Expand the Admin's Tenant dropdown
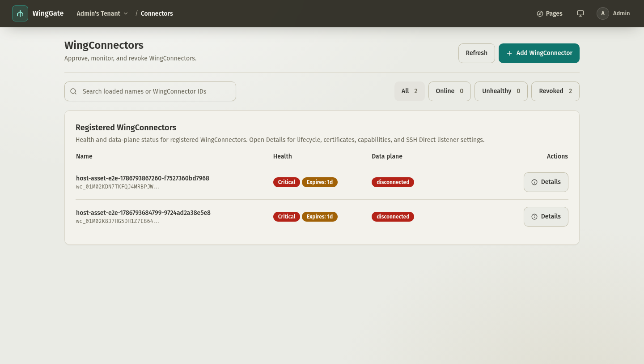The image size is (644, 364). point(102,13)
